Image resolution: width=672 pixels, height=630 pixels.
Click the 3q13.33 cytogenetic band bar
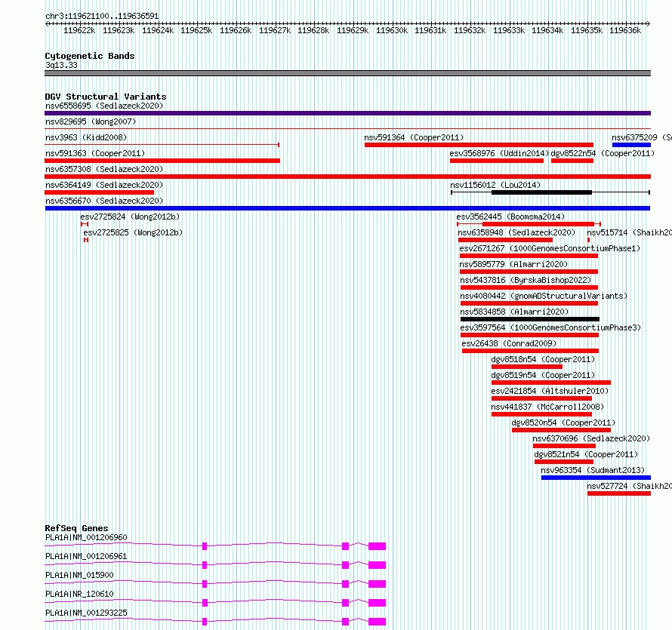tap(347, 73)
